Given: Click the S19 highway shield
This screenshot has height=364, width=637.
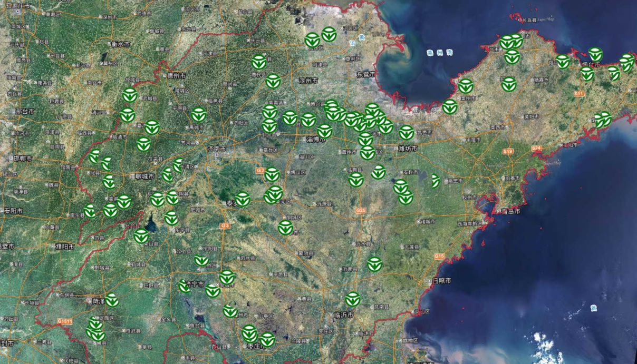Looking at the screenshot, I should tap(508, 152).
